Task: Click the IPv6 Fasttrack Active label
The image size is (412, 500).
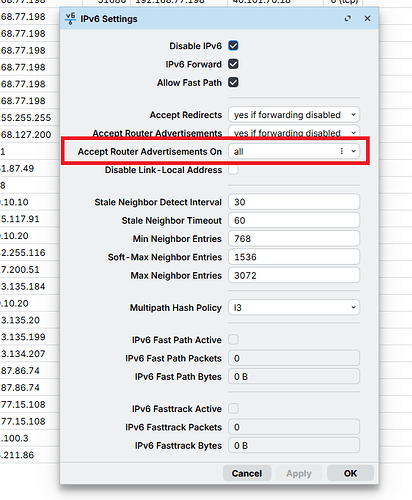Action: point(177,409)
